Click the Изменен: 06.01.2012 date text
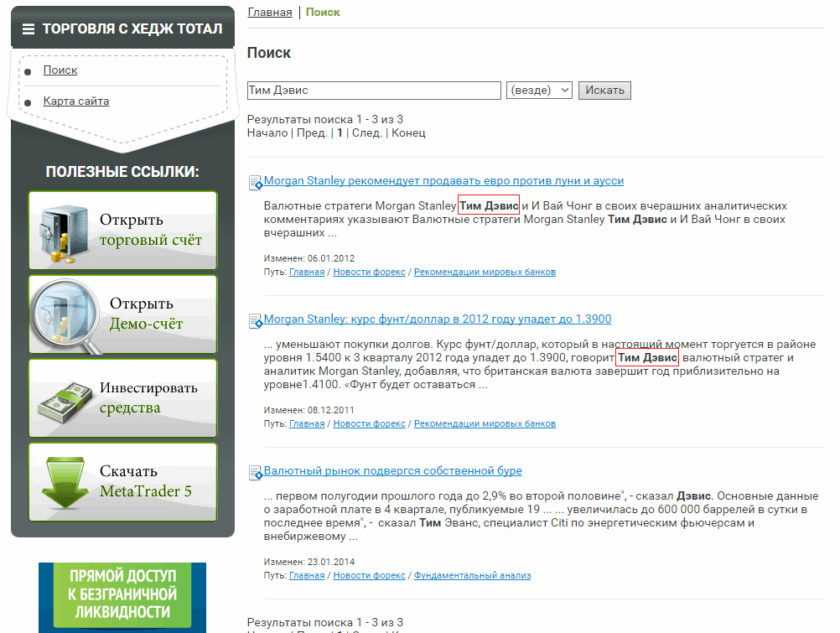Image resolution: width=840 pixels, height=633 pixels. click(x=309, y=258)
